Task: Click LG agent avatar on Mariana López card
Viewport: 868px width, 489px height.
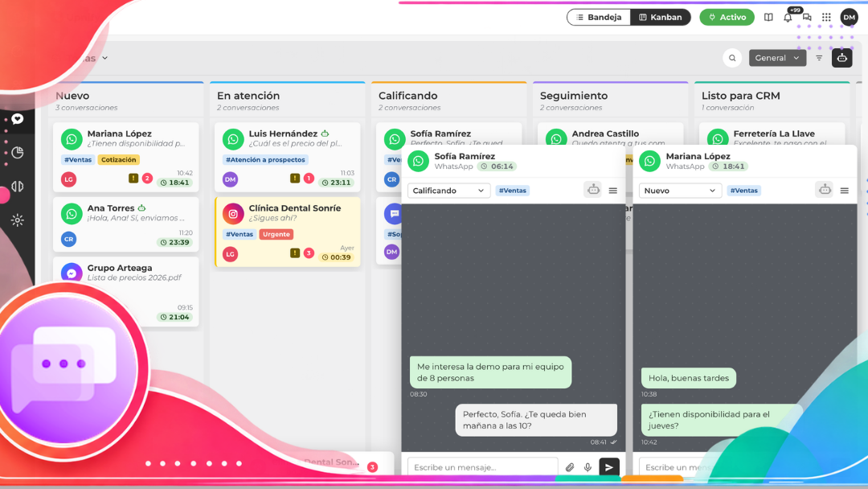Action: tap(68, 179)
